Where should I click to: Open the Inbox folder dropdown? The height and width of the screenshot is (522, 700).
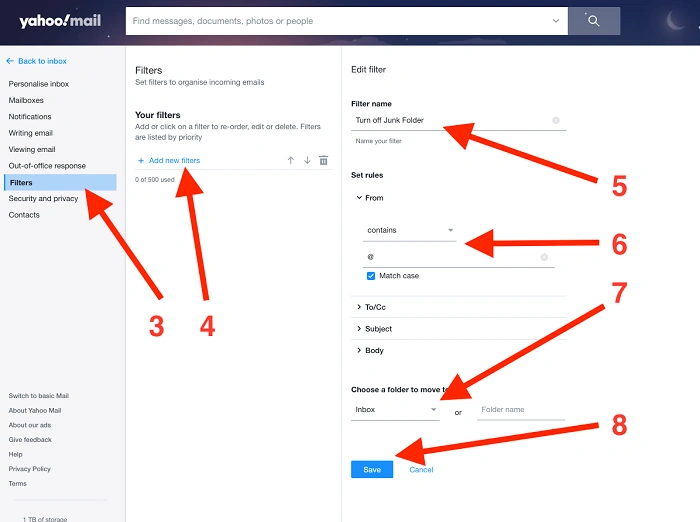(x=395, y=409)
